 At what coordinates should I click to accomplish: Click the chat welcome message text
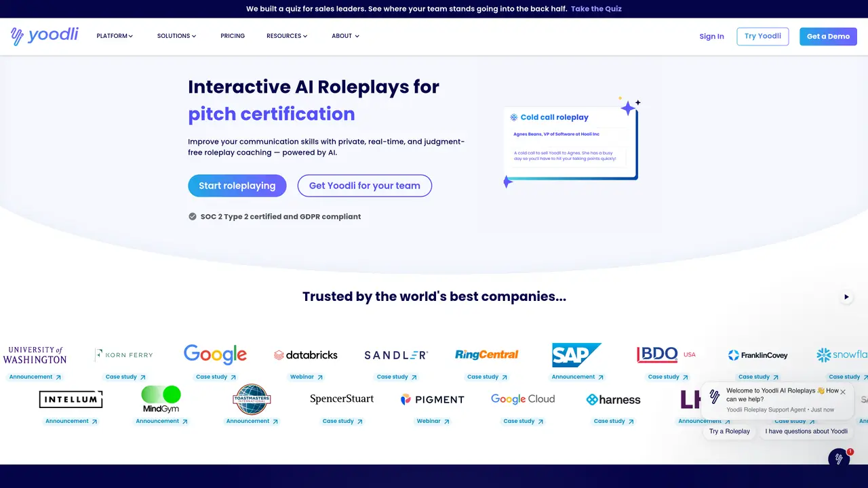[782, 394]
